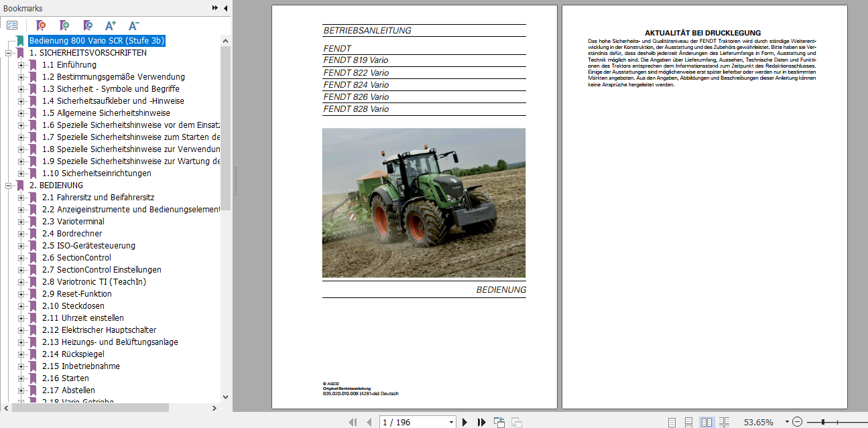The height and width of the screenshot is (428, 868).
Task: Click the BETRIEBSANLEITUNG title on the cover
Action: point(367,30)
